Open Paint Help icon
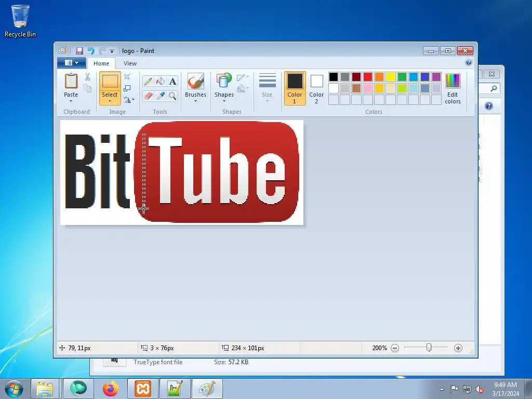The height and width of the screenshot is (399, 532). pyautogui.click(x=469, y=62)
